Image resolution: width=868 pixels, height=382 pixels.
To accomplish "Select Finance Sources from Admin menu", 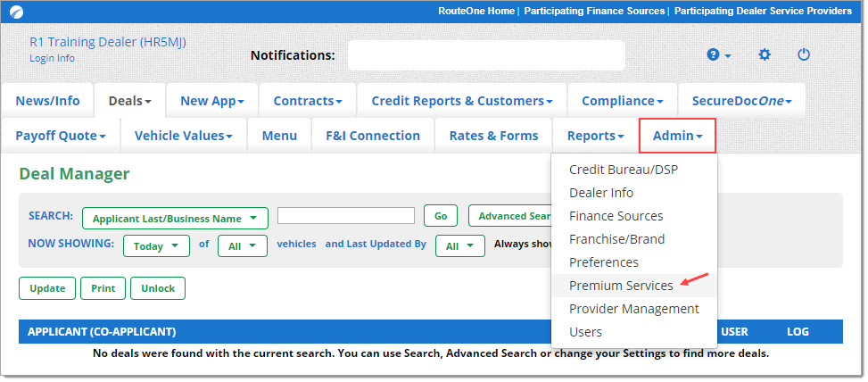I will point(634,216).
